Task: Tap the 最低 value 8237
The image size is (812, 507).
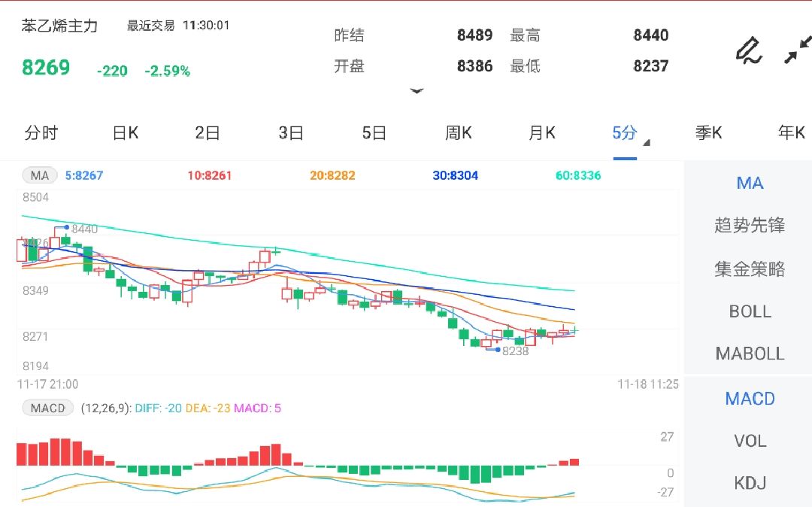Action: tap(651, 66)
